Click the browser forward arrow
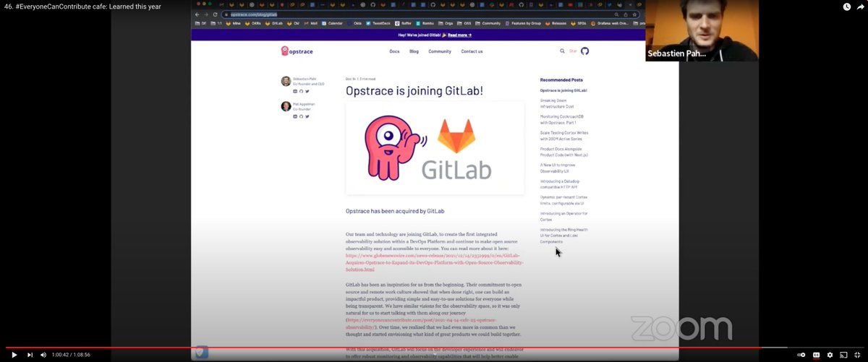868x362 pixels. click(x=205, y=14)
